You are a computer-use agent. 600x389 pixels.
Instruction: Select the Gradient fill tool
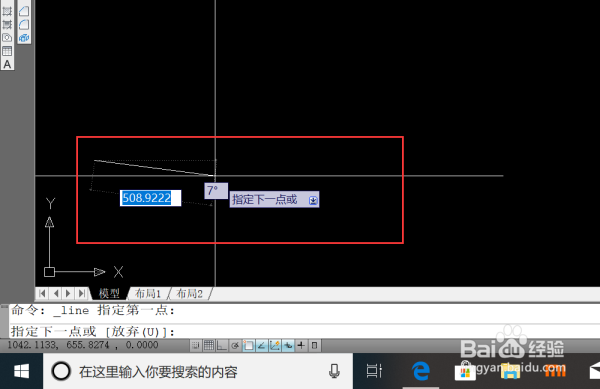[7, 25]
